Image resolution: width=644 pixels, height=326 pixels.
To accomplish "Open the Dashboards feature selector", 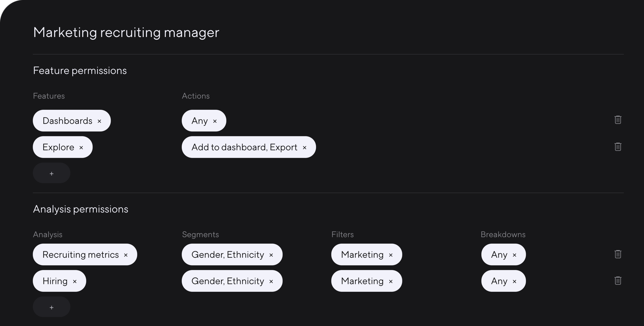I will tap(67, 121).
